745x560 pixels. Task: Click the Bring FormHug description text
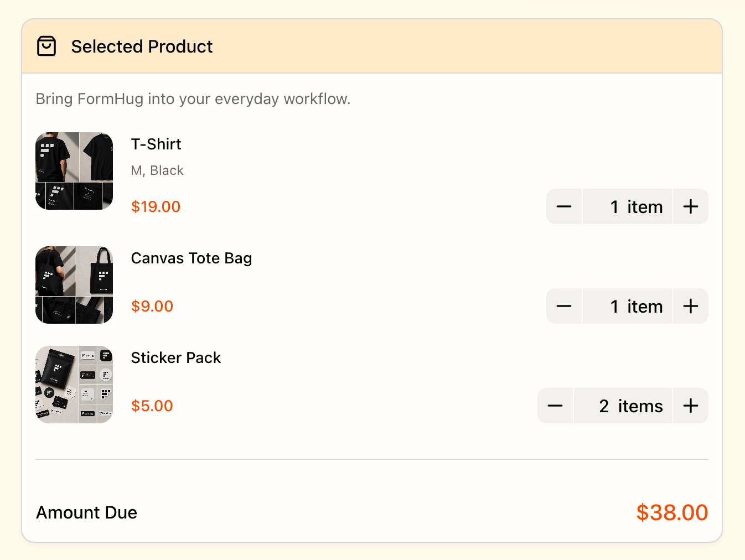point(193,98)
